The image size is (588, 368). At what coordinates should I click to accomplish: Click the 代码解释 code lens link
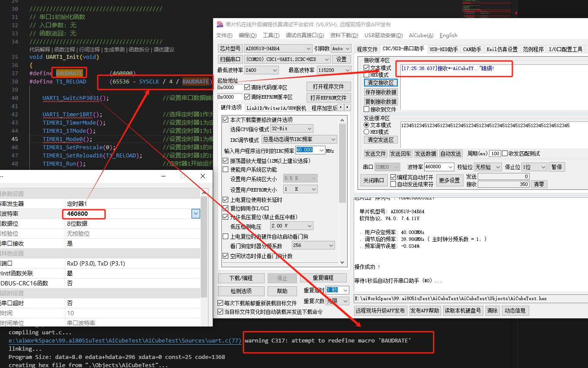[x=41, y=50]
